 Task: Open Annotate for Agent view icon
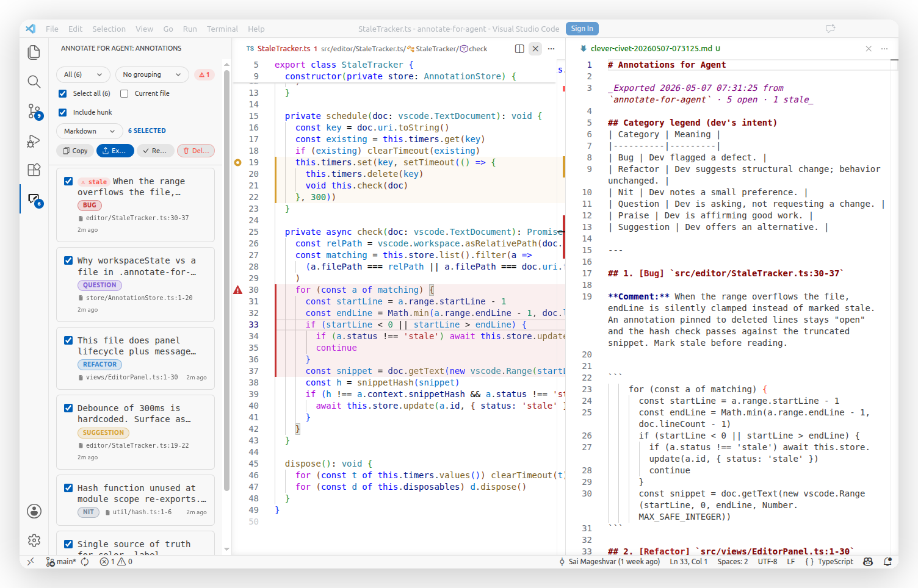pos(34,199)
